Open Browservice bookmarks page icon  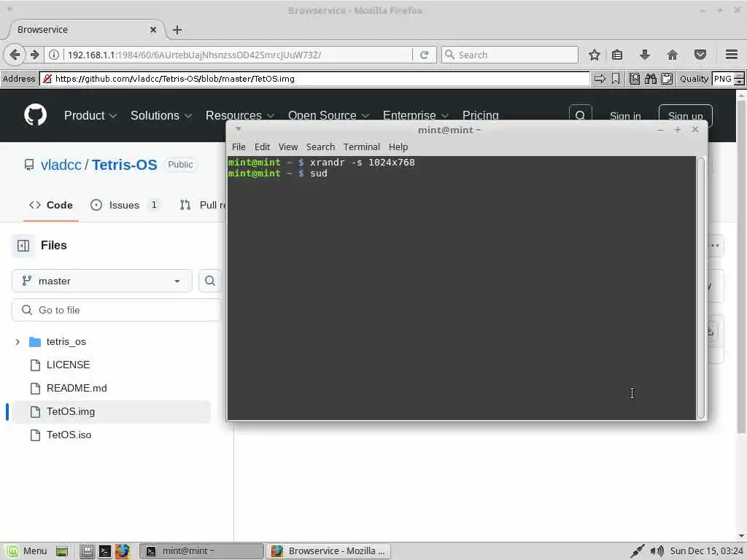point(634,79)
